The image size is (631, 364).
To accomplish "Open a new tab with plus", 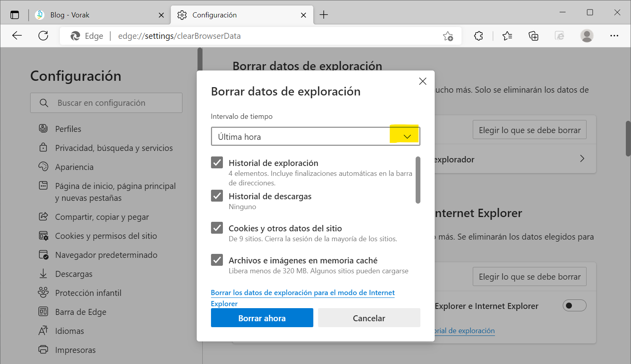I will [324, 15].
